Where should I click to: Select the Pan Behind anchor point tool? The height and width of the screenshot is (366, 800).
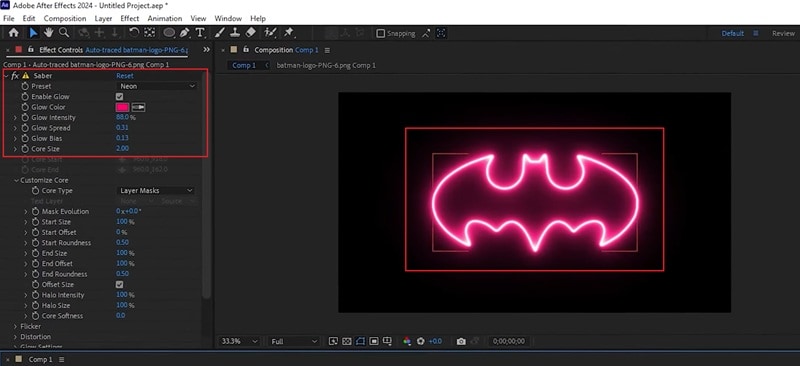click(x=149, y=33)
